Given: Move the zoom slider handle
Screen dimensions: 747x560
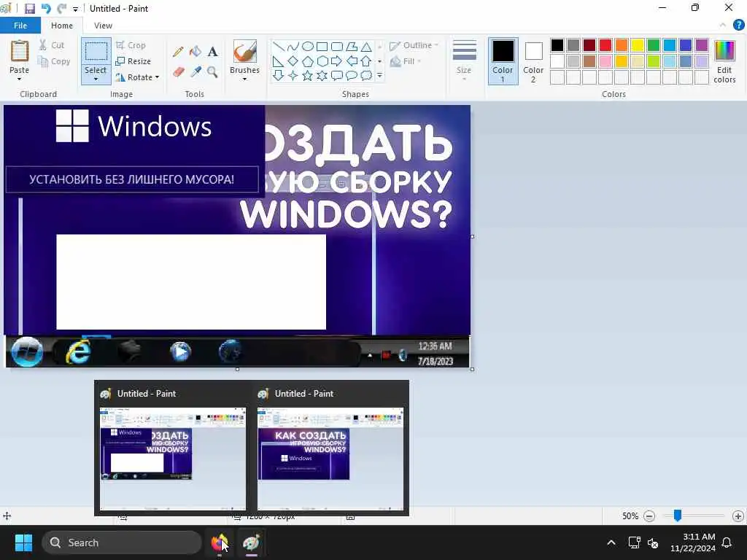Looking at the screenshot, I should click(678, 516).
